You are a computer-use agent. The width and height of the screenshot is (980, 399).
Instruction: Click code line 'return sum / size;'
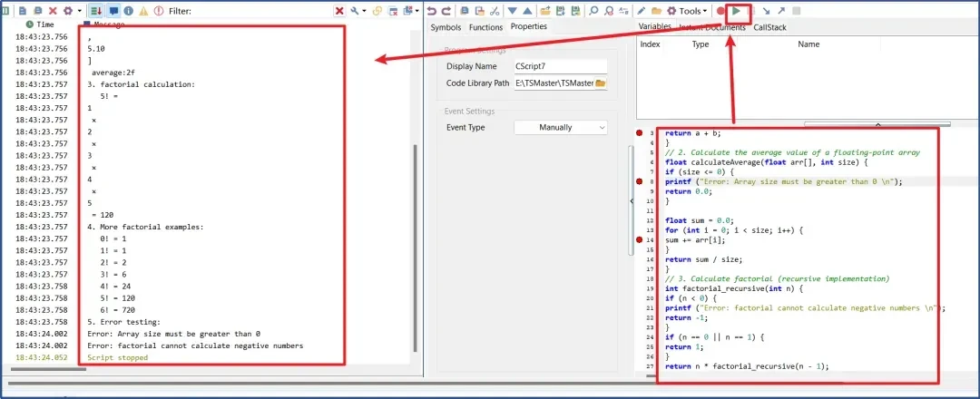click(704, 259)
